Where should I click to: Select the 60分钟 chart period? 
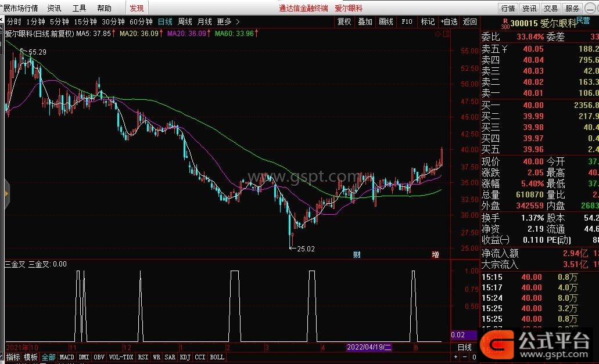tap(141, 21)
